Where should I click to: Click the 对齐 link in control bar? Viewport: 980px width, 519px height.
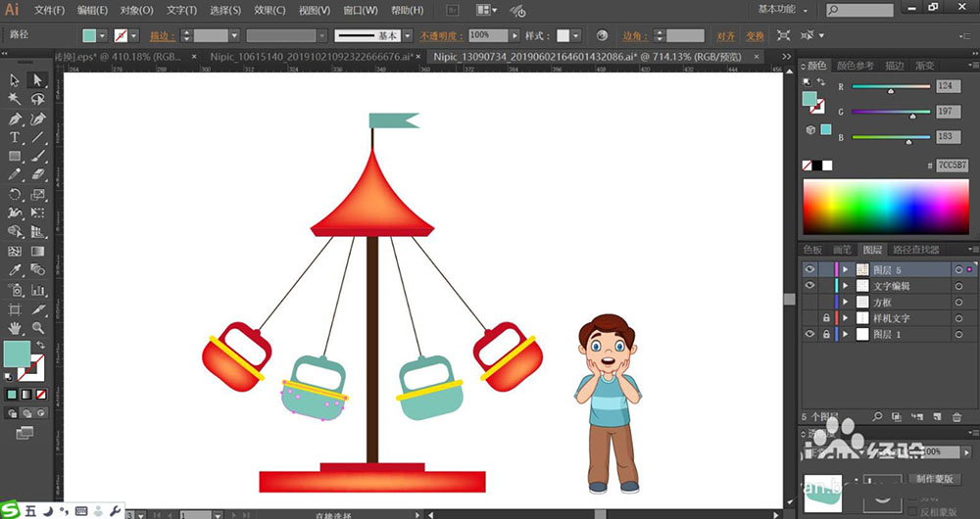725,35
